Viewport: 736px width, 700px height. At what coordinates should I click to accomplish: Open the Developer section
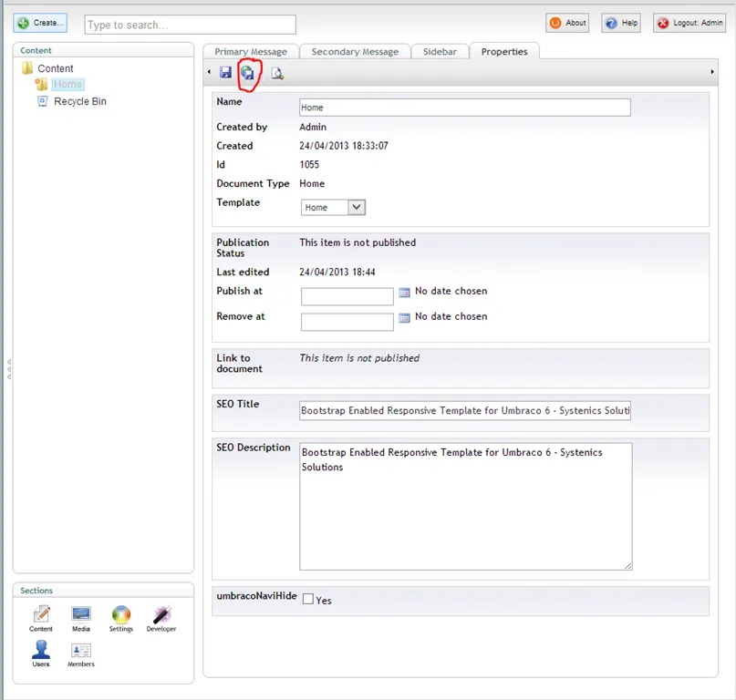click(161, 618)
